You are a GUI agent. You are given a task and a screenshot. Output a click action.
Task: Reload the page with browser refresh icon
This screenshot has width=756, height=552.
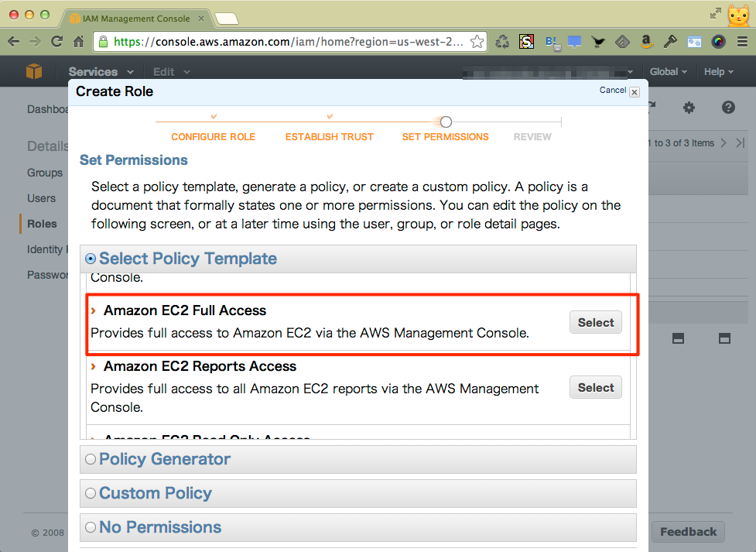(56, 42)
